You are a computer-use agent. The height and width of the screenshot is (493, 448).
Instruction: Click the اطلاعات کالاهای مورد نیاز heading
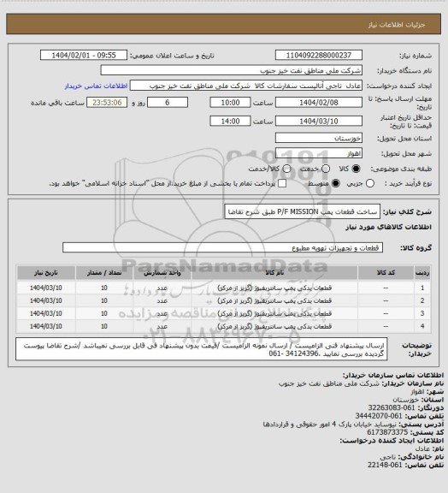click(388, 227)
